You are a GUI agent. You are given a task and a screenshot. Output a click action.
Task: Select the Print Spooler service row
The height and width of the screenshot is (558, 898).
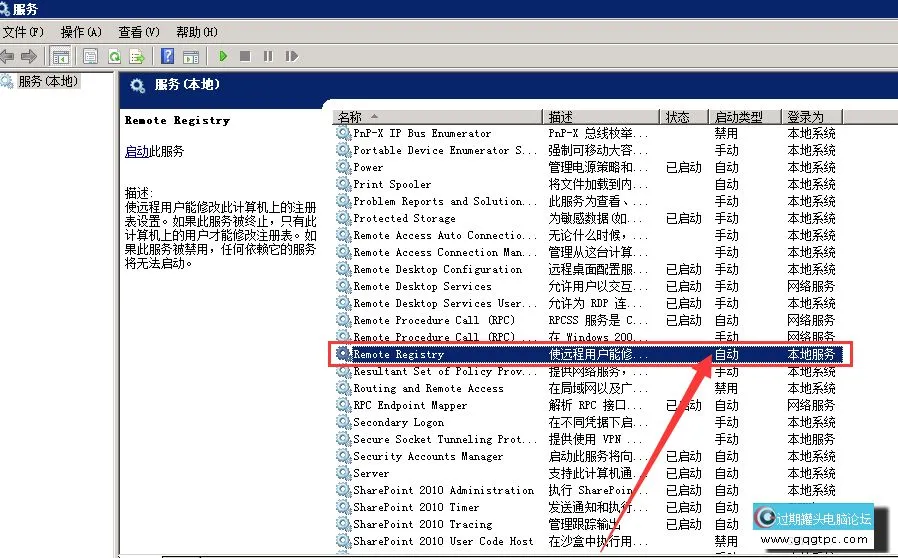pyautogui.click(x=392, y=184)
